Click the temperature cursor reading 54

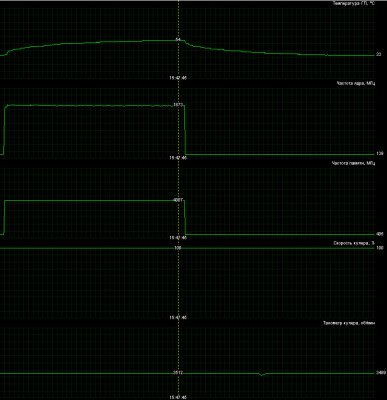point(178,39)
